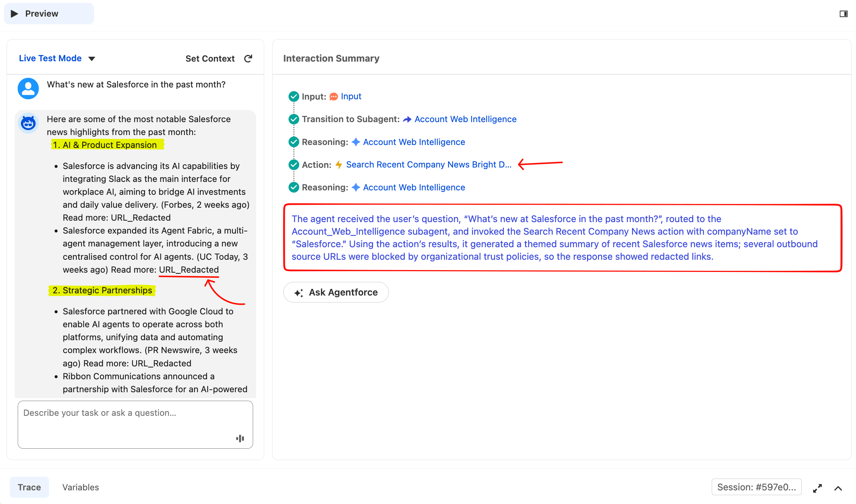Click the first Reasoning sparkle icon
The height and width of the screenshot is (504, 856).
pos(356,142)
